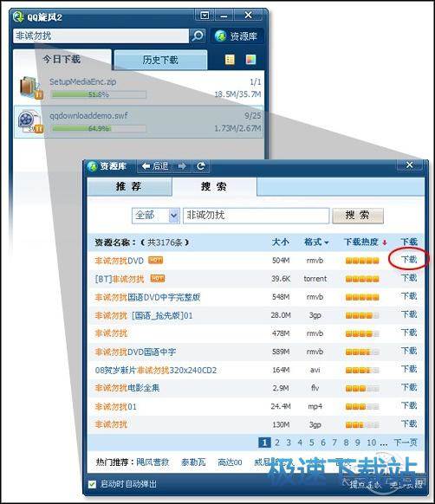Click the qqdownloaddemo.swf file icon

30,122
